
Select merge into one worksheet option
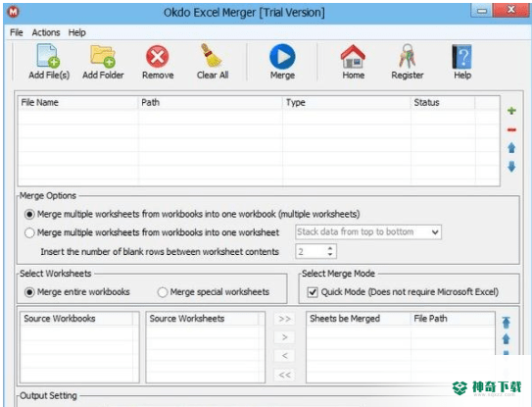tap(29, 232)
